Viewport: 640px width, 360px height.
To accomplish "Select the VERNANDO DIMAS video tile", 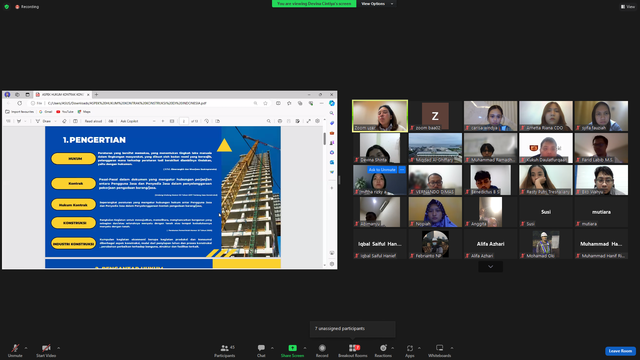I will [x=435, y=180].
